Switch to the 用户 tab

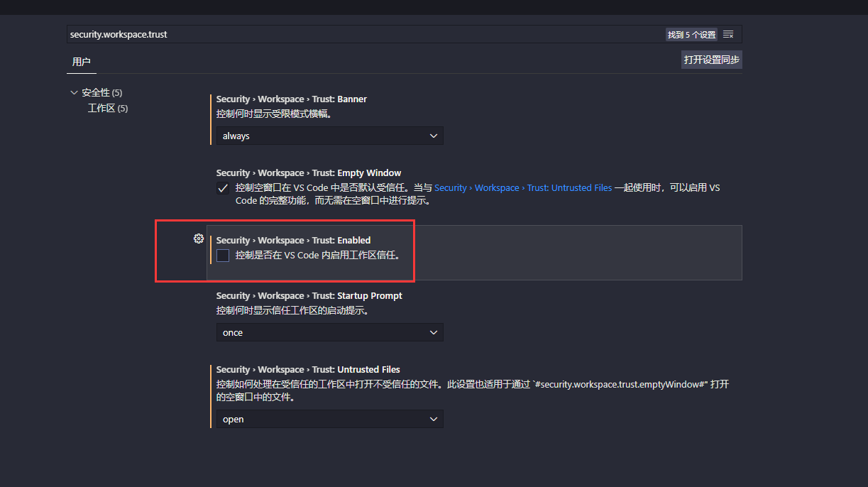pos(81,62)
